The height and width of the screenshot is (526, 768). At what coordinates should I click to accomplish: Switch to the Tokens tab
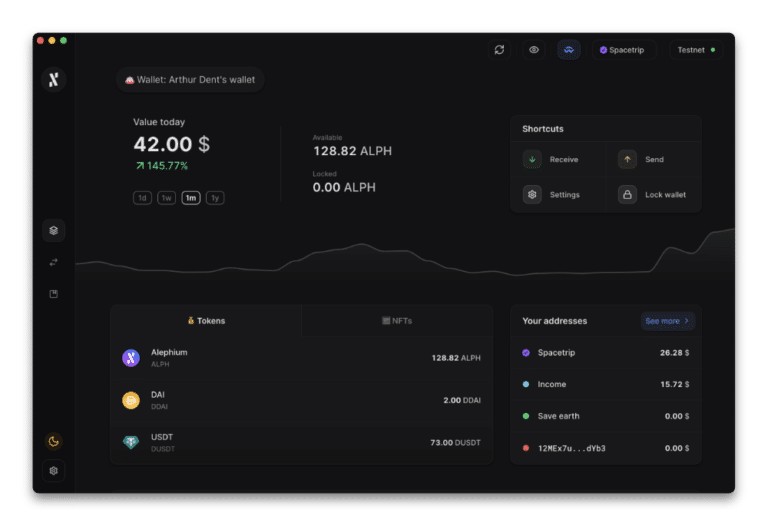[206, 321]
